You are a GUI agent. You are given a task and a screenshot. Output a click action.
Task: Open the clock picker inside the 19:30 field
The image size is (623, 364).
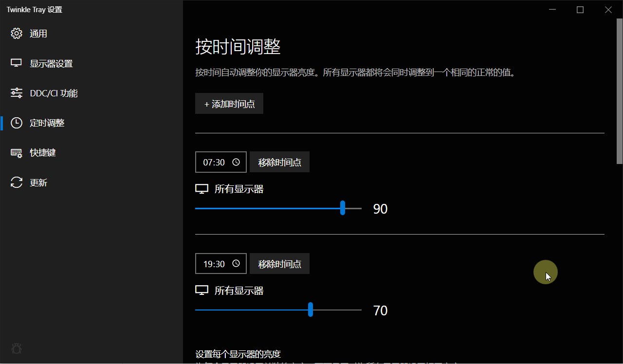coord(237,263)
